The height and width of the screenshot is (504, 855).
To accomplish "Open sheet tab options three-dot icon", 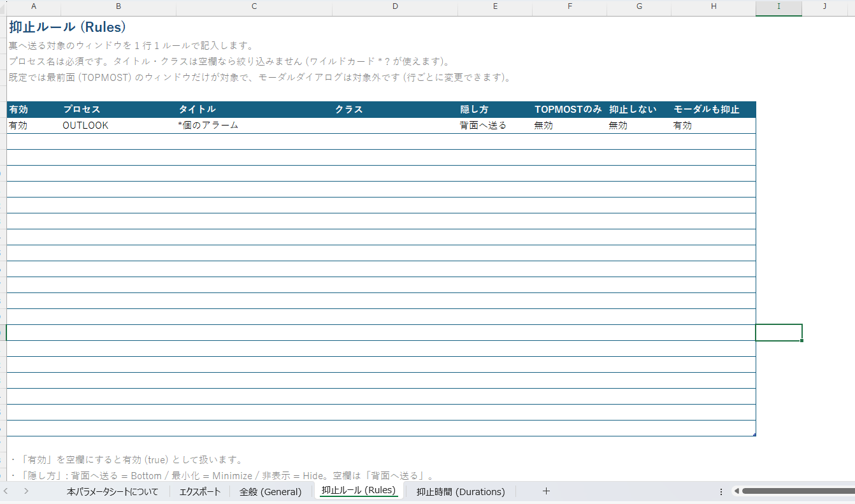I will pyautogui.click(x=721, y=491).
